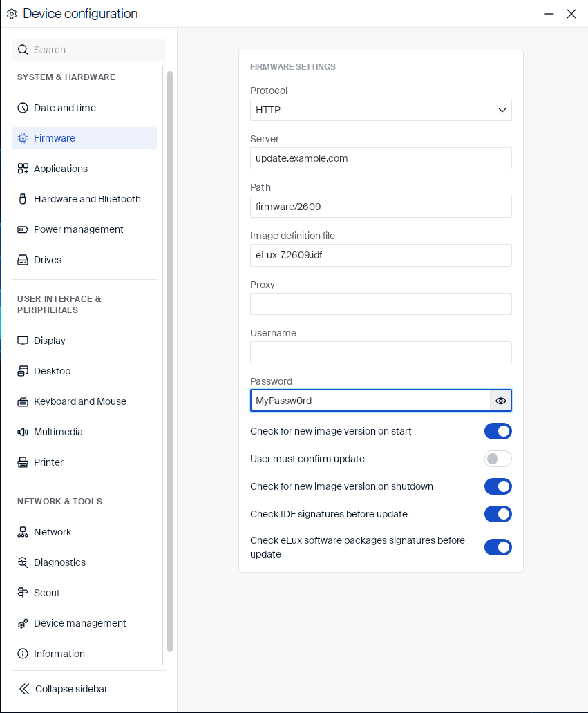This screenshot has height=713, width=588.
Task: Open Desktop settings
Action: pos(84,371)
